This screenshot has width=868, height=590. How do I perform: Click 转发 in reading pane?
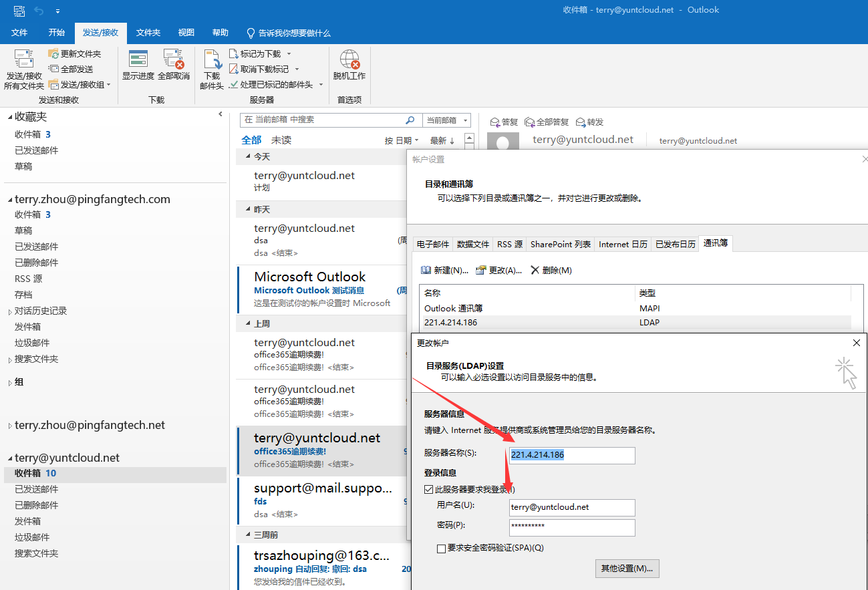click(589, 122)
